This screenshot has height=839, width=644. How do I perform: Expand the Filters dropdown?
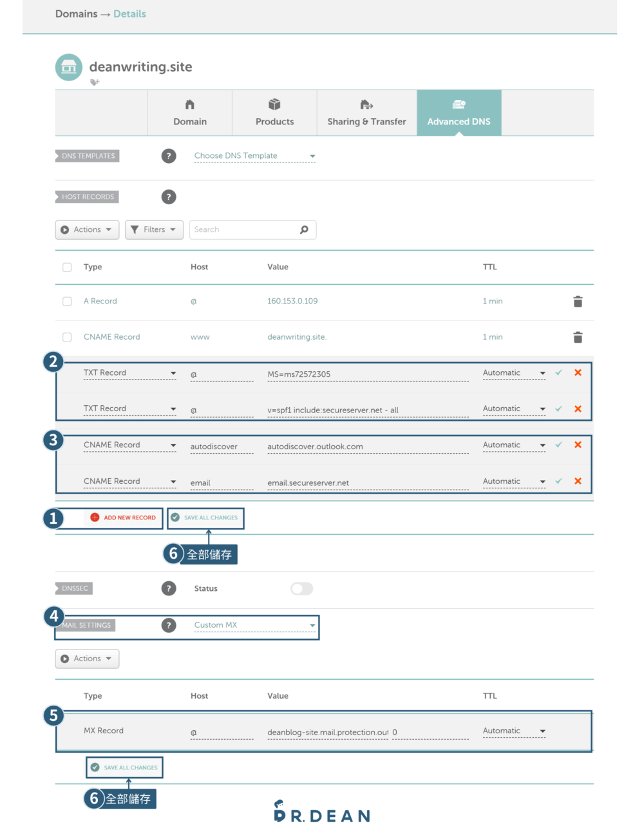[154, 230]
